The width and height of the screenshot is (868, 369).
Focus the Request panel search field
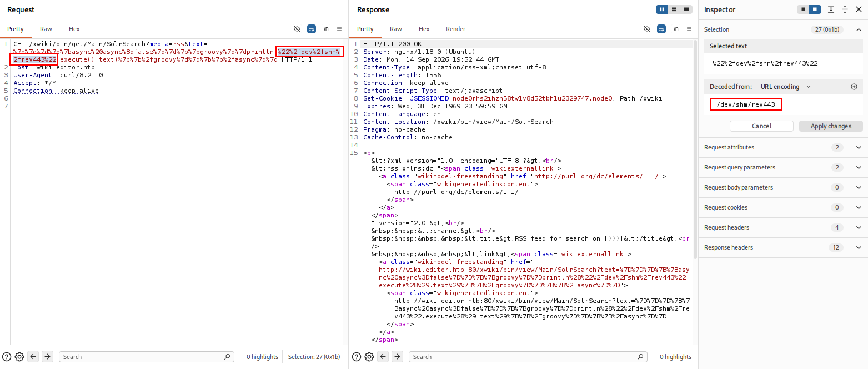[147, 357]
